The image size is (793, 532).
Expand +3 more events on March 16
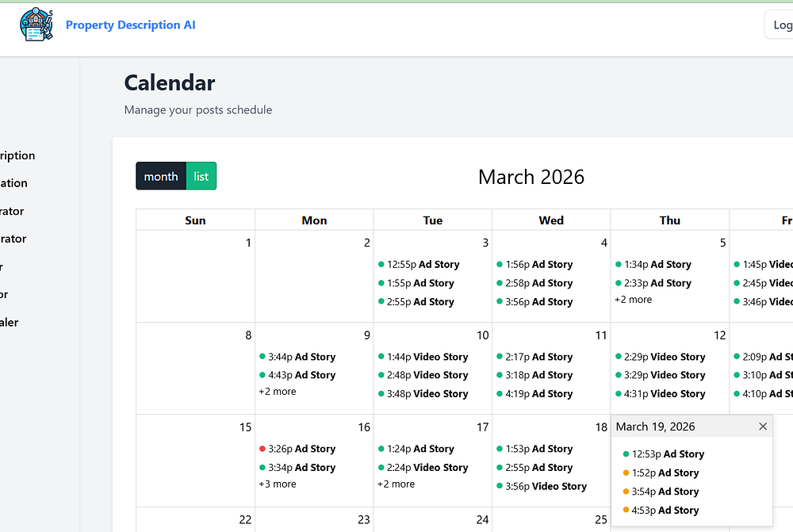[278, 484]
